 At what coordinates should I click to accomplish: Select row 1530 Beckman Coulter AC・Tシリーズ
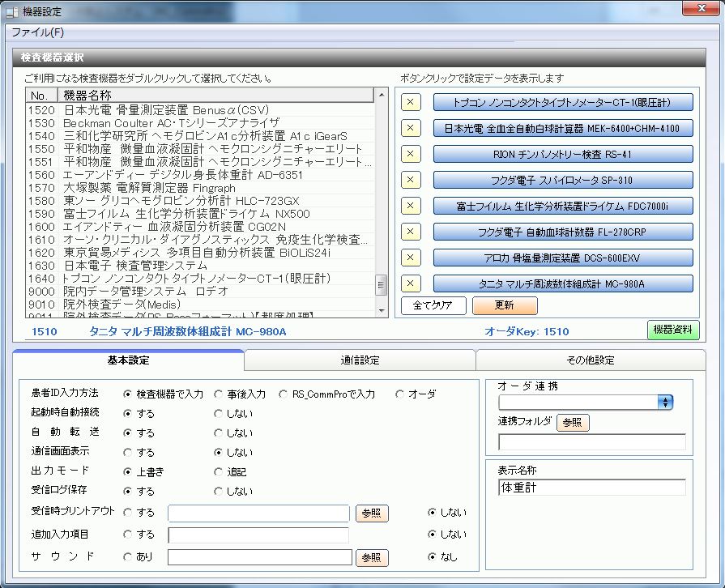tap(200, 123)
